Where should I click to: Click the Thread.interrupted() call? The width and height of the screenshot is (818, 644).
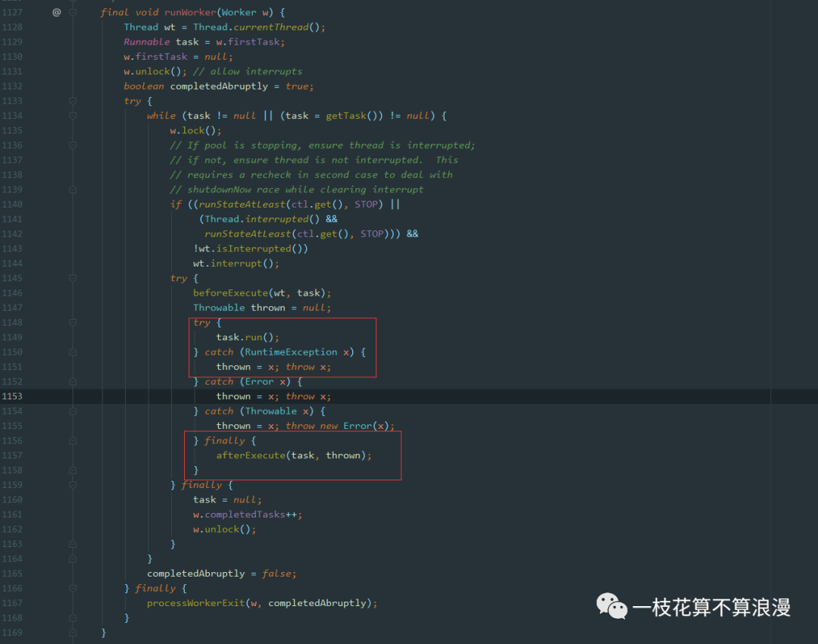(262, 219)
